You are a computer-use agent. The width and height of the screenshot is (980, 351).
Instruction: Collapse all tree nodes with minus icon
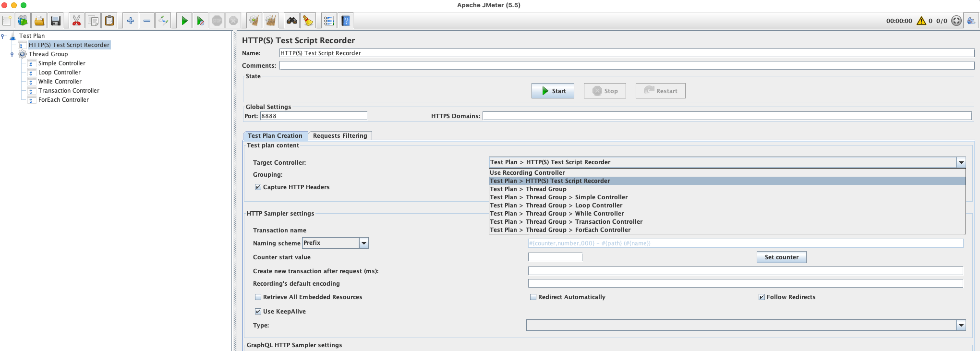pos(147,21)
